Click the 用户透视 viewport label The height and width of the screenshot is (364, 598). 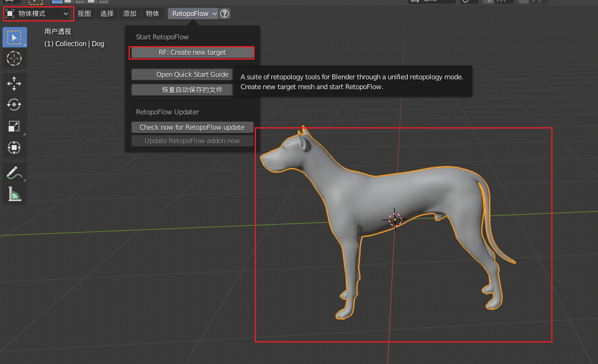[58, 31]
